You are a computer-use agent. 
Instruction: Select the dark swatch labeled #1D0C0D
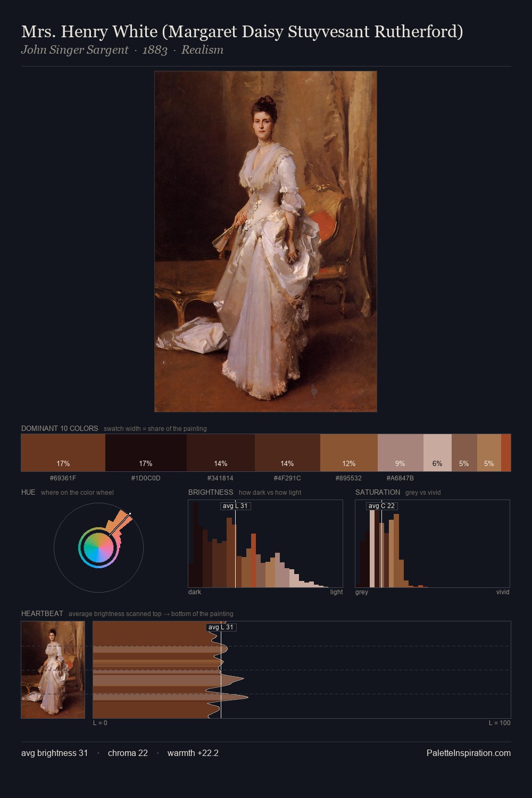coord(146,453)
